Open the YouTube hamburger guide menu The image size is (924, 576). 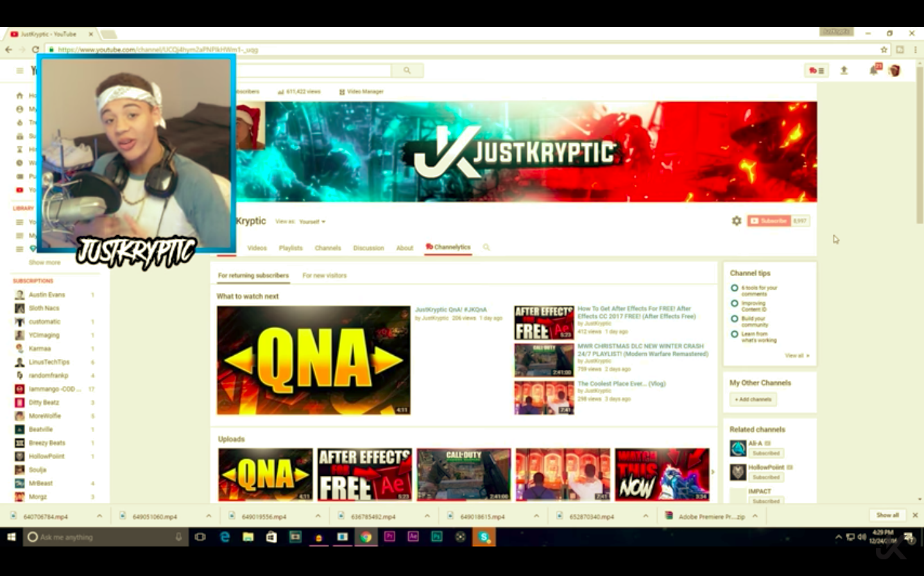tap(20, 71)
